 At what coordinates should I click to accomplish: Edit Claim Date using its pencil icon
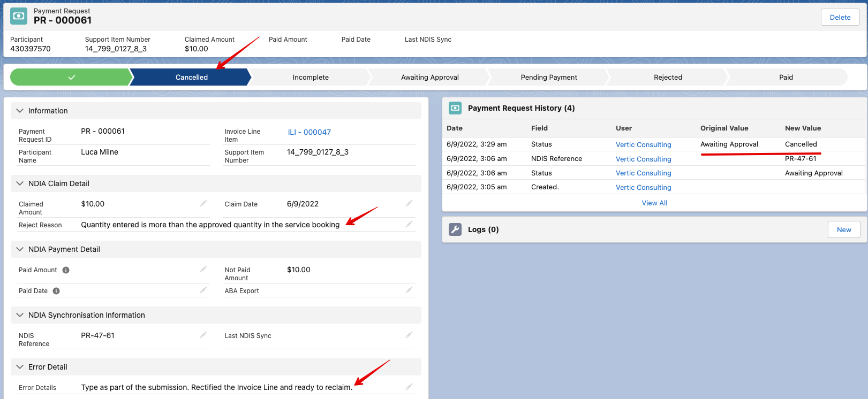tap(409, 203)
